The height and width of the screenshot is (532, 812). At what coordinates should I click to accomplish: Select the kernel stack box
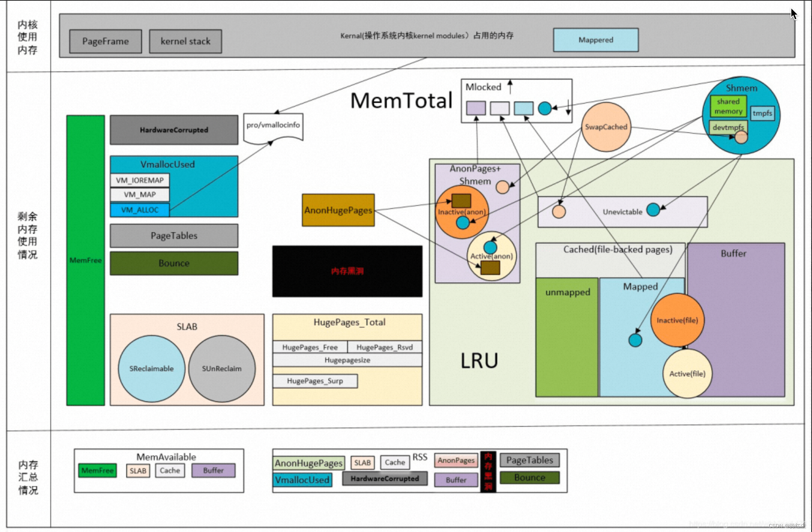click(x=186, y=41)
